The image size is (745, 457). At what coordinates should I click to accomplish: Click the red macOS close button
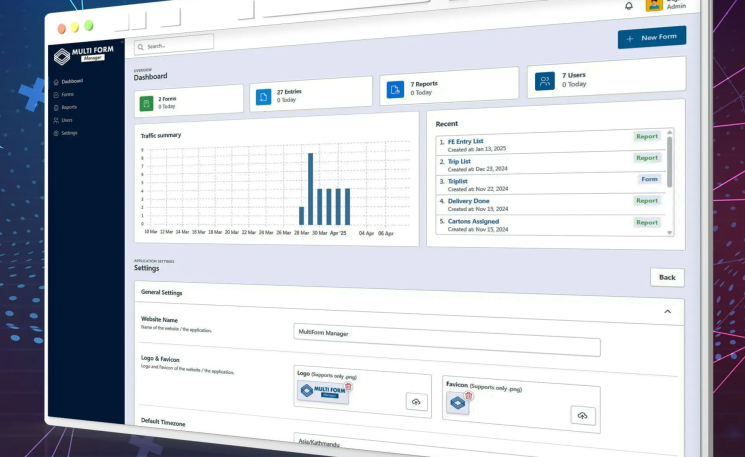[61, 29]
